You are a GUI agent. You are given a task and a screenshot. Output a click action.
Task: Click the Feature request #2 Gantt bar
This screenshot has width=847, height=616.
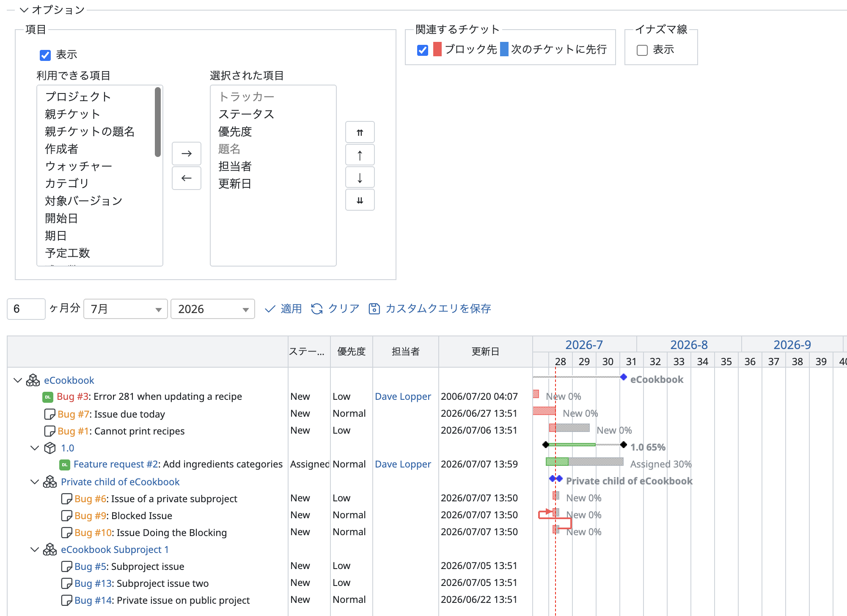(585, 462)
